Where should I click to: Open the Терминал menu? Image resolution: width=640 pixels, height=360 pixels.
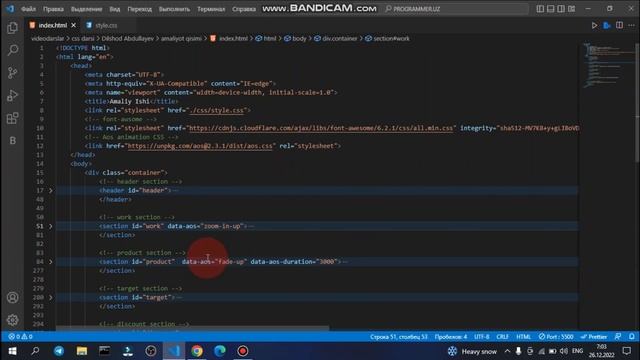click(x=211, y=9)
